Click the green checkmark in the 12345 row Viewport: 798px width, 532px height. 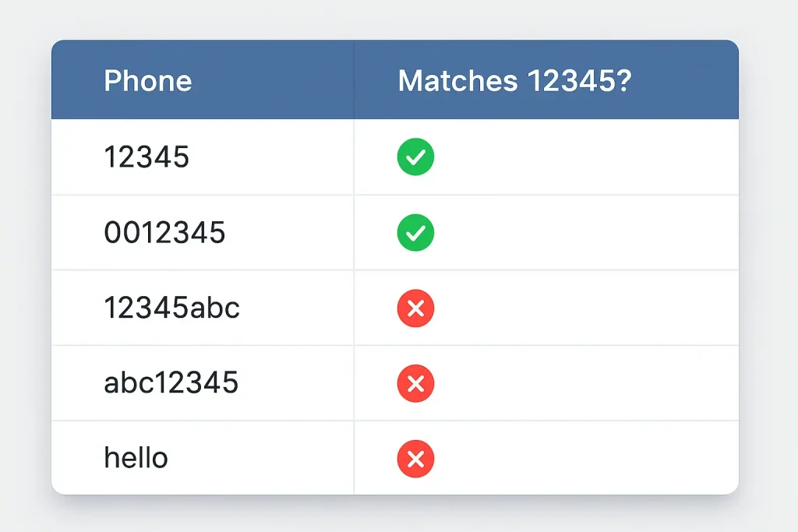pyautogui.click(x=415, y=157)
